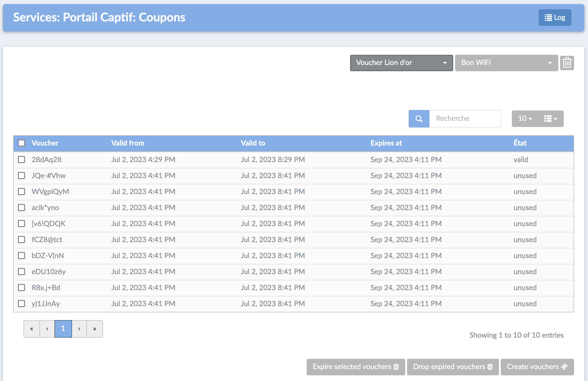Check the box for voucher JQe-#Vhw
The image size is (588, 381).
click(21, 176)
